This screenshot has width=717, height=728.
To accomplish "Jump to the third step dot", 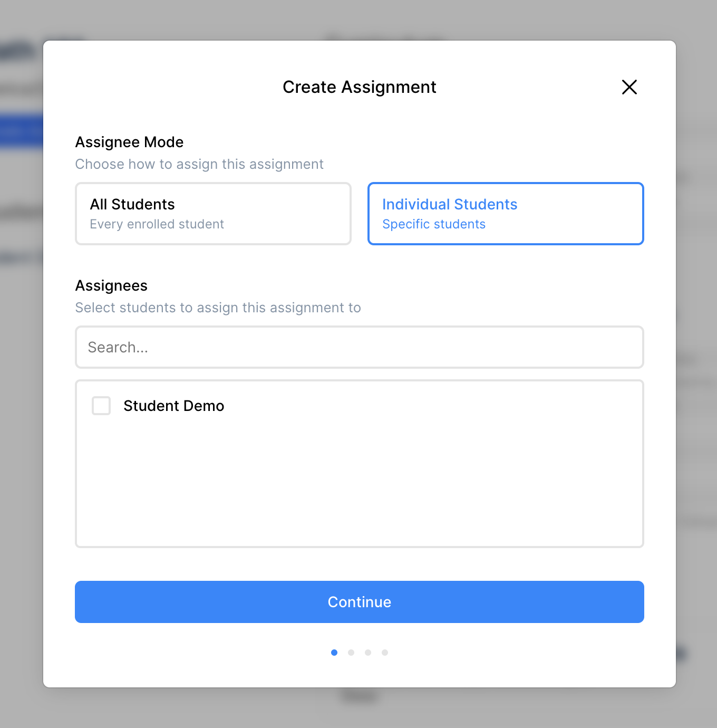I will tap(368, 653).
